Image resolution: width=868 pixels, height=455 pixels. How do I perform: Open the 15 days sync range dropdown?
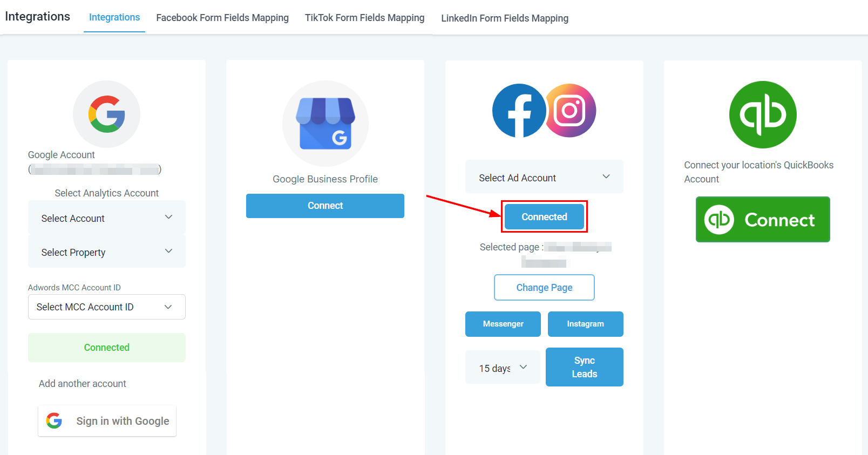point(503,368)
